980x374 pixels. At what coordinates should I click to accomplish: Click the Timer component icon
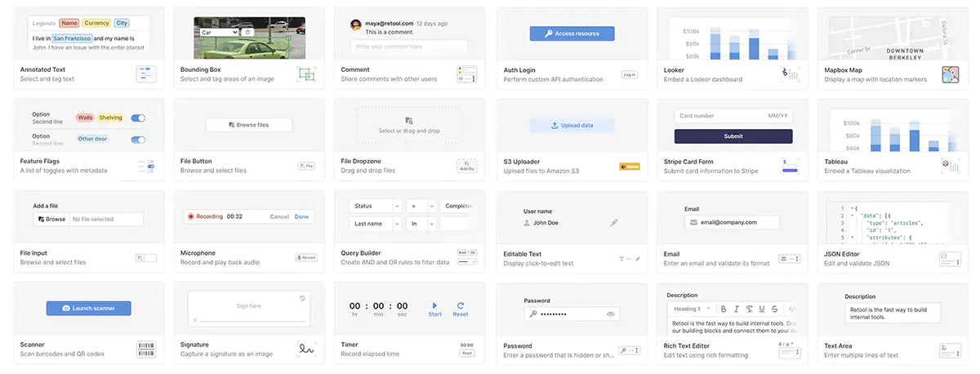[466, 350]
